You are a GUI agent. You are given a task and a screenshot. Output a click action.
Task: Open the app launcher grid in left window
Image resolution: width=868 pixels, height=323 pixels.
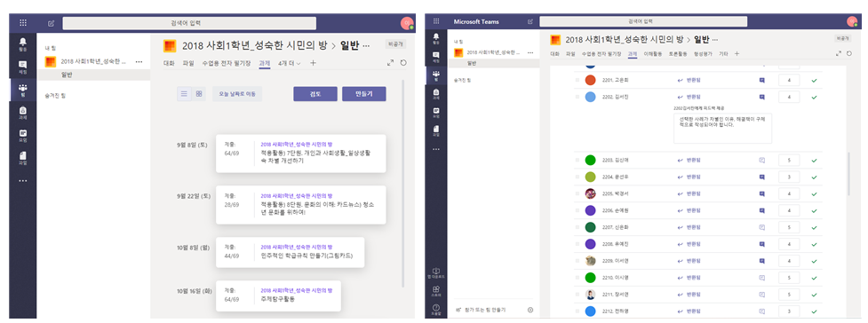pos(23,23)
